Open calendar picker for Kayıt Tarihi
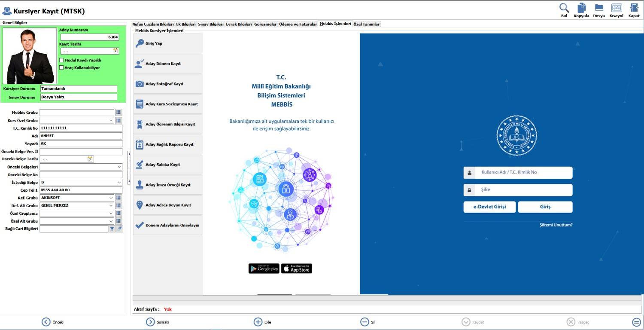644x330 pixels. click(x=115, y=51)
